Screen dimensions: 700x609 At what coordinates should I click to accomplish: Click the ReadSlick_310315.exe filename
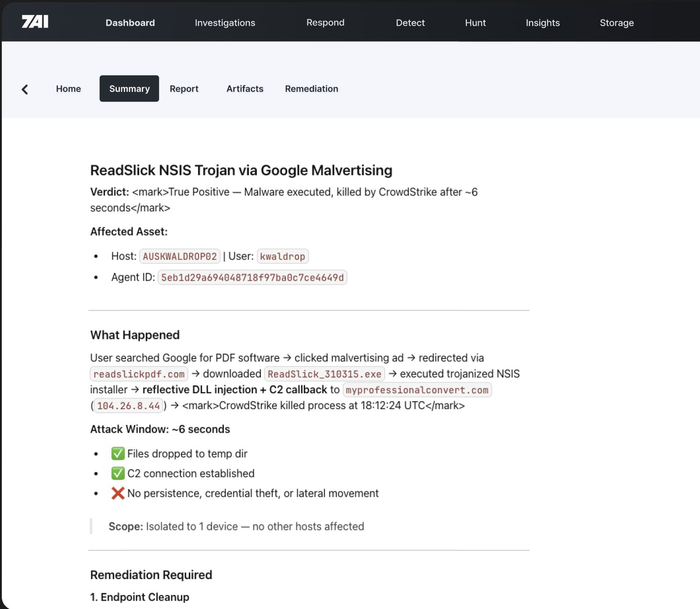point(325,374)
